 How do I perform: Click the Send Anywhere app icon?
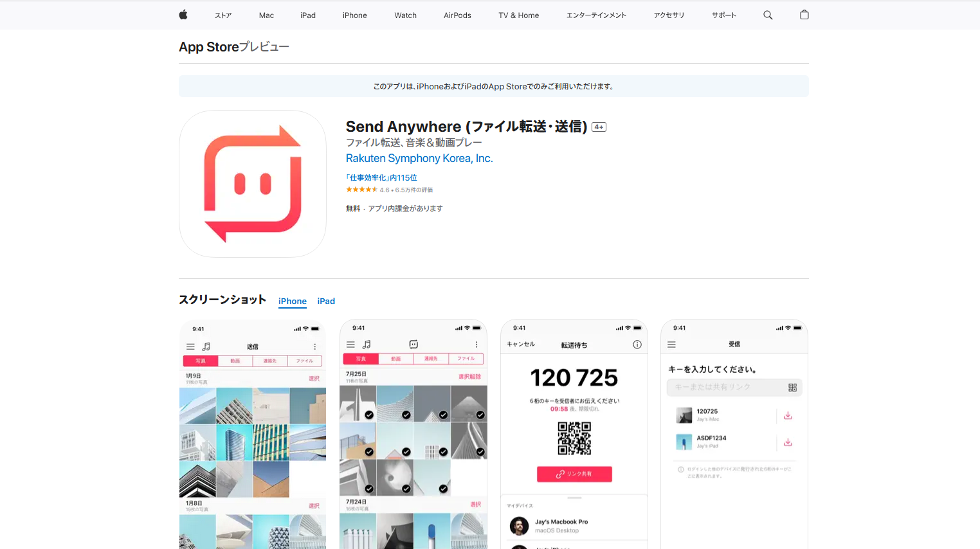(x=252, y=183)
